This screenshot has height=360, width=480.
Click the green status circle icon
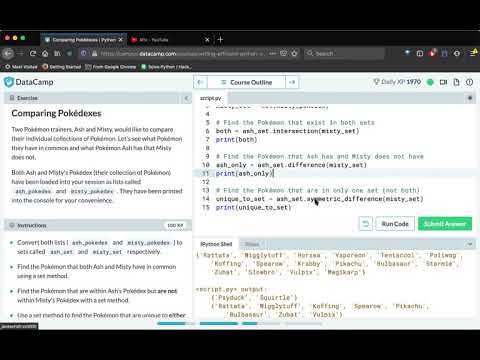tap(430, 82)
